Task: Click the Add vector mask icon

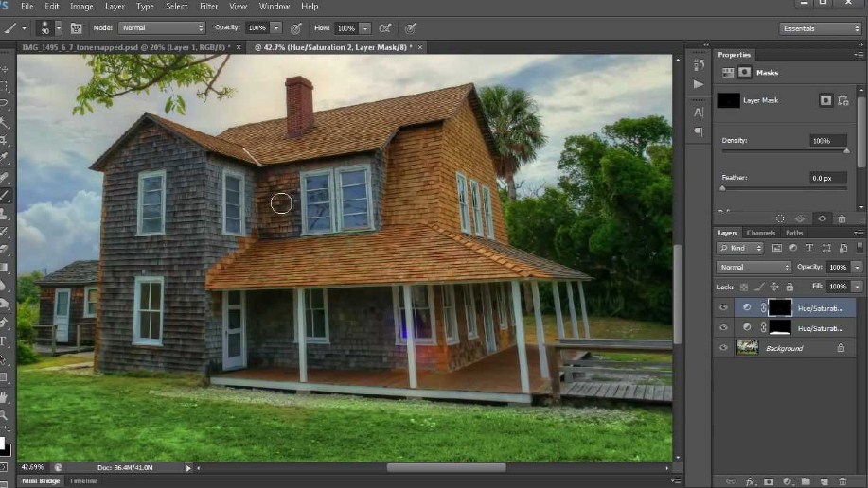Action: (x=843, y=100)
